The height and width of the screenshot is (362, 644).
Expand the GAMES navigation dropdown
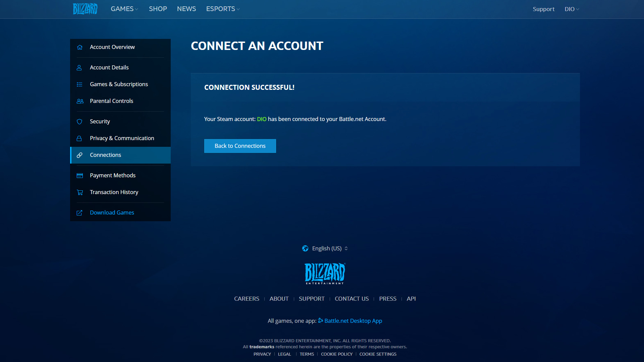(x=124, y=9)
